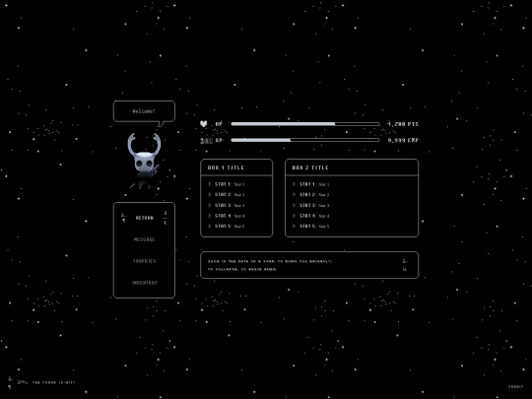Image resolution: width=532 pixels, height=399 pixels.
Task: Open the MESSAGE menu link
Action: tap(144, 239)
